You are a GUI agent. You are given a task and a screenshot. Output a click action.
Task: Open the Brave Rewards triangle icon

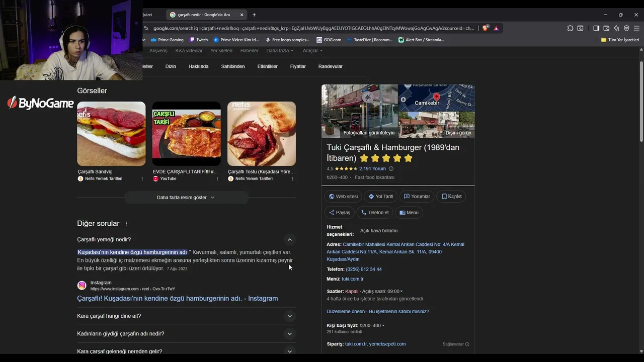[496, 28]
